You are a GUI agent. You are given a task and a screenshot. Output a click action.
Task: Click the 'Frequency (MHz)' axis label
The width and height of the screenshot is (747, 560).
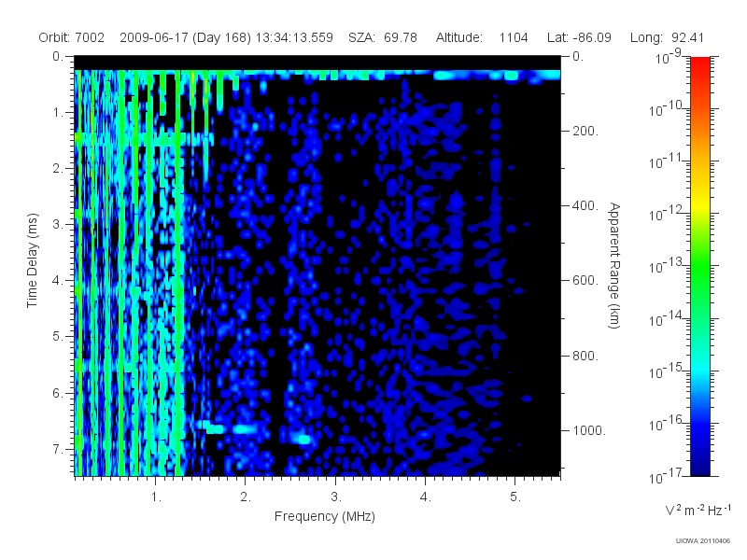coord(324,517)
